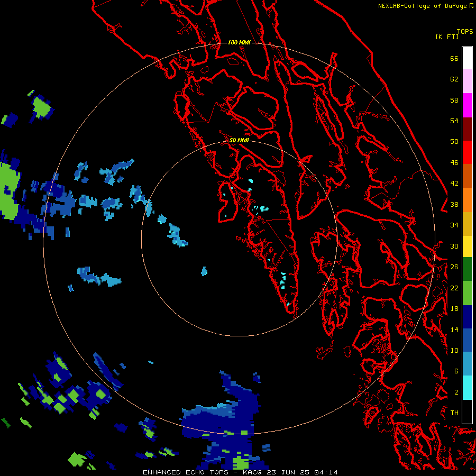Click the legend value "38"
Image resolution: width=476 pixels, height=476 pixels.
click(x=454, y=205)
